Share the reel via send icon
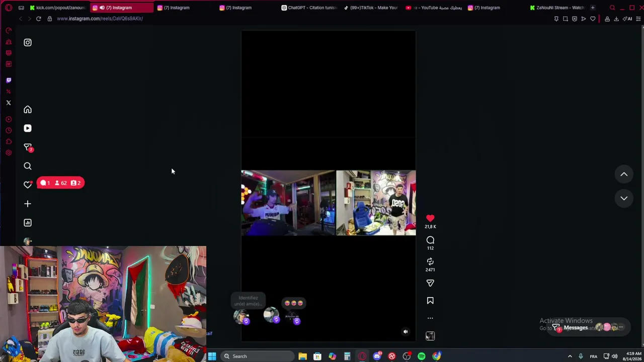644x362 pixels. coord(430,283)
